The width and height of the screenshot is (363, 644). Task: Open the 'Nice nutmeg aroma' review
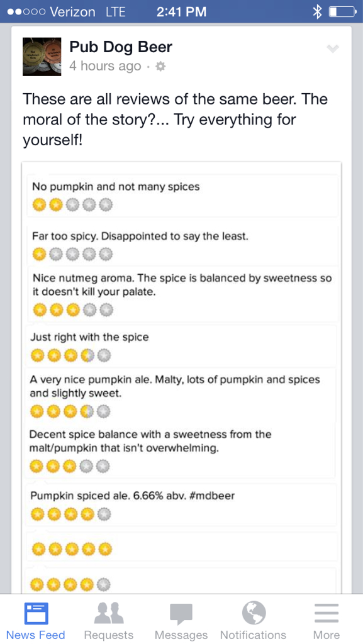point(183,294)
